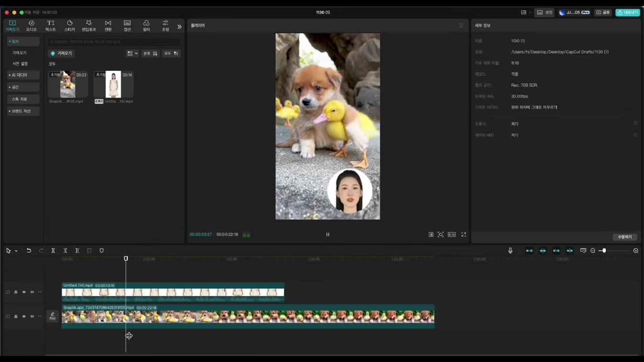This screenshot has height=362, width=644.
Task: Lock the Untitled (14).mp4 track
Action: tap(16, 292)
